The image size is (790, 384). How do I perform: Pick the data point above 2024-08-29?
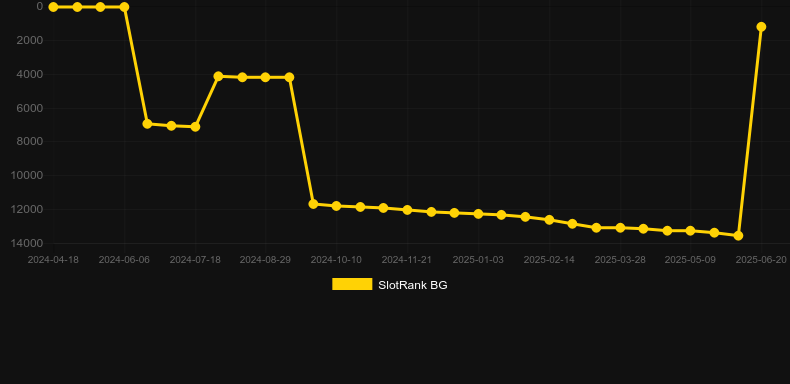(266, 78)
